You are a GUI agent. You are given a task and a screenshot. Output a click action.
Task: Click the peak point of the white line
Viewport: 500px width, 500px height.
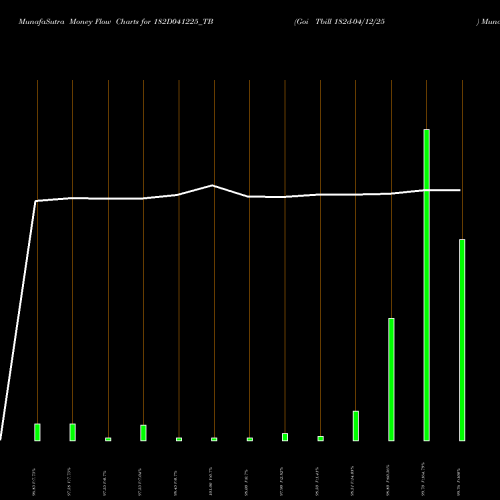click(x=213, y=185)
